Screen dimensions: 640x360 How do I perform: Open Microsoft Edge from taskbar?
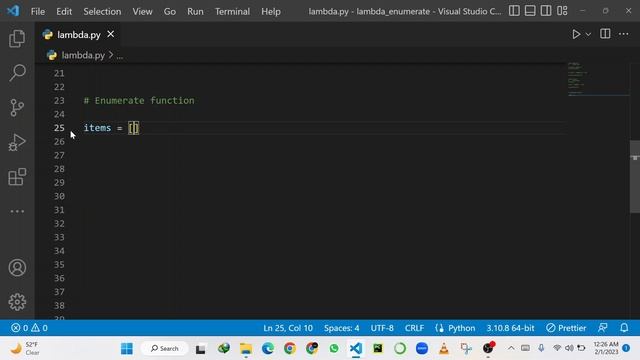268,349
